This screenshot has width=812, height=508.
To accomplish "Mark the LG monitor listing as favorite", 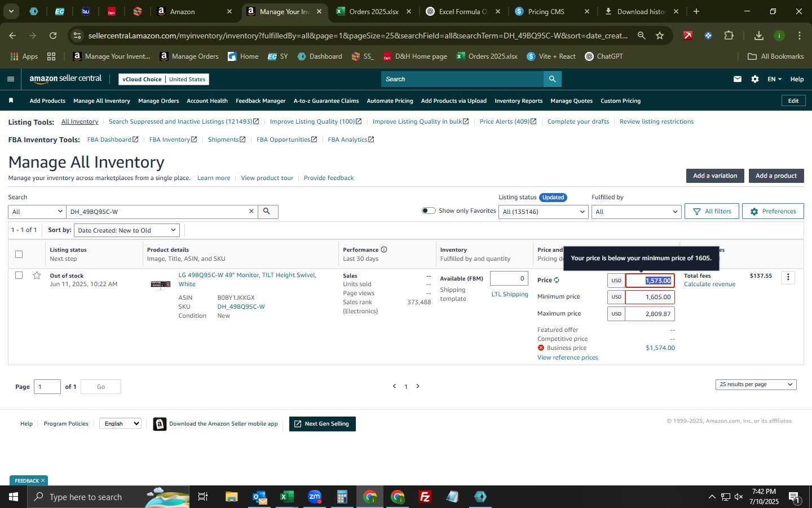I will pyautogui.click(x=37, y=275).
